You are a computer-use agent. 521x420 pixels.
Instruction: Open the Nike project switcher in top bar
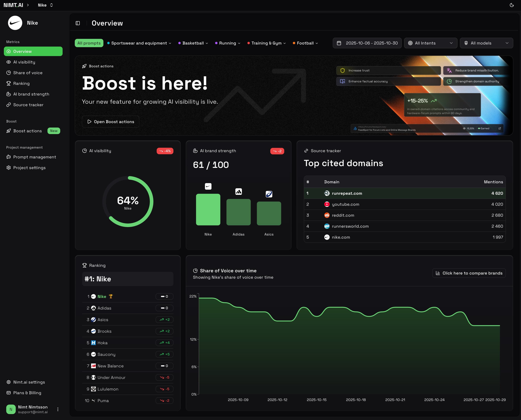(x=45, y=5)
